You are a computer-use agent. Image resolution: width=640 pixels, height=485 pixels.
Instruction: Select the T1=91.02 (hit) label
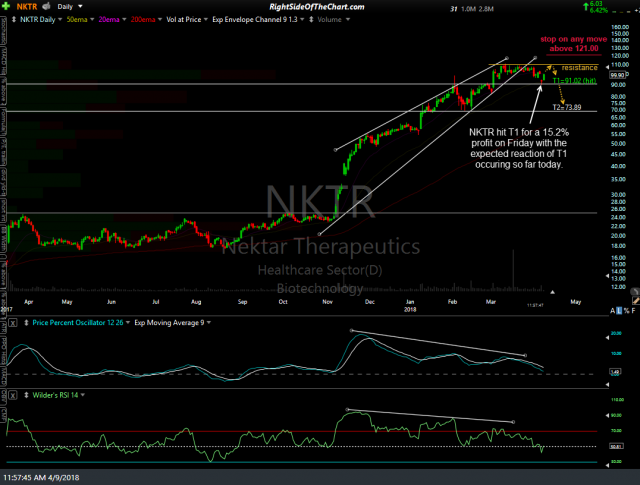(x=574, y=80)
